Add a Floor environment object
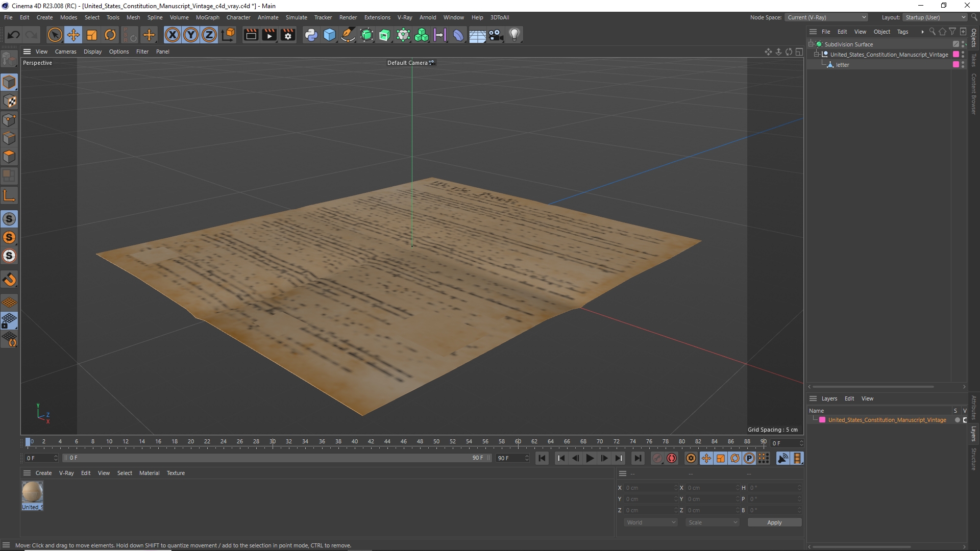Viewport: 980px width, 551px height. pos(477,35)
